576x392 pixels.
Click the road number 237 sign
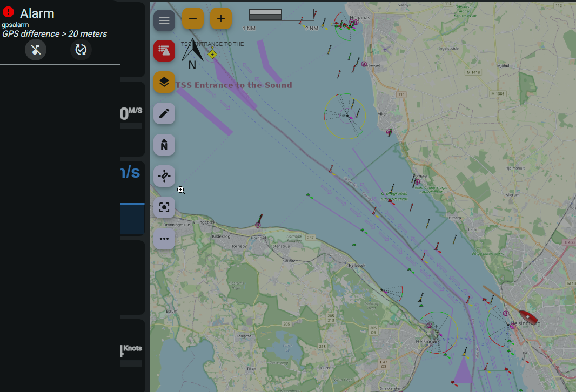tap(310, 238)
